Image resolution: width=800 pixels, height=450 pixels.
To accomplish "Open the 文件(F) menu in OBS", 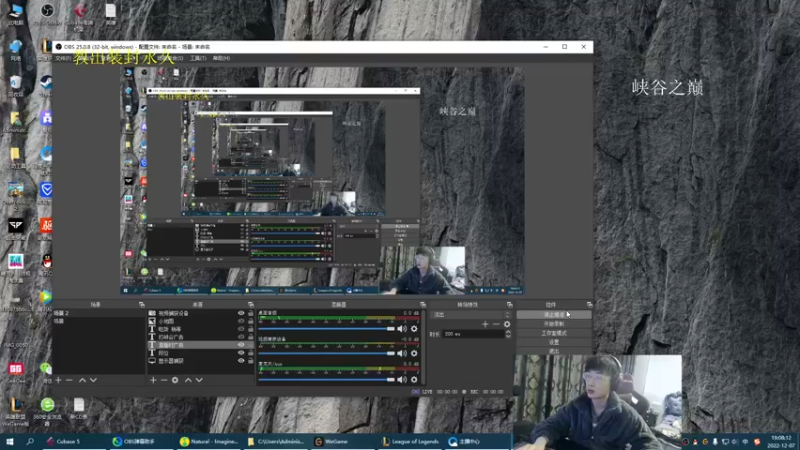I will [63, 59].
